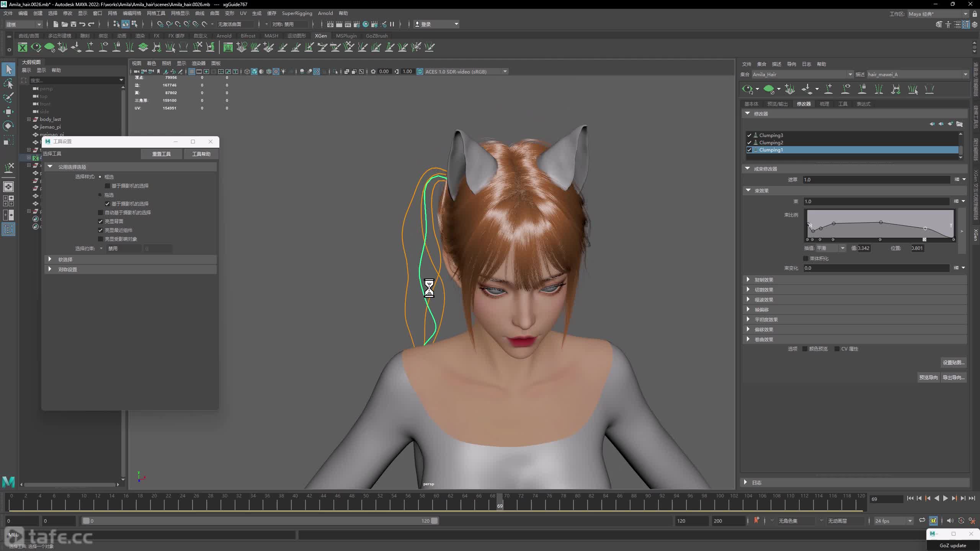This screenshot has height=551, width=980.
Task: Click the XGen panel preview eye icon
Action: pyautogui.click(x=747, y=90)
